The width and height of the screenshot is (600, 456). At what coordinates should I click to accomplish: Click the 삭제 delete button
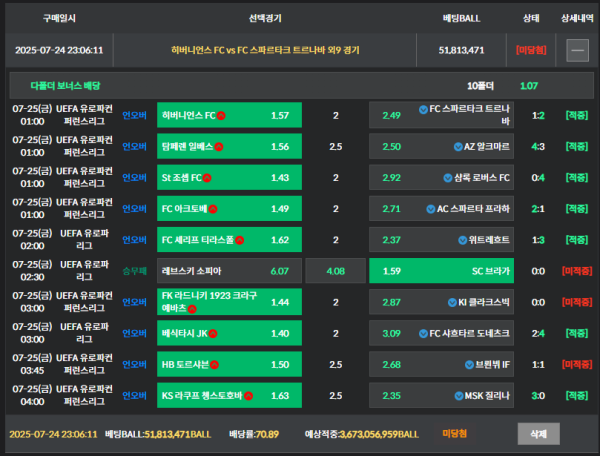(538, 434)
